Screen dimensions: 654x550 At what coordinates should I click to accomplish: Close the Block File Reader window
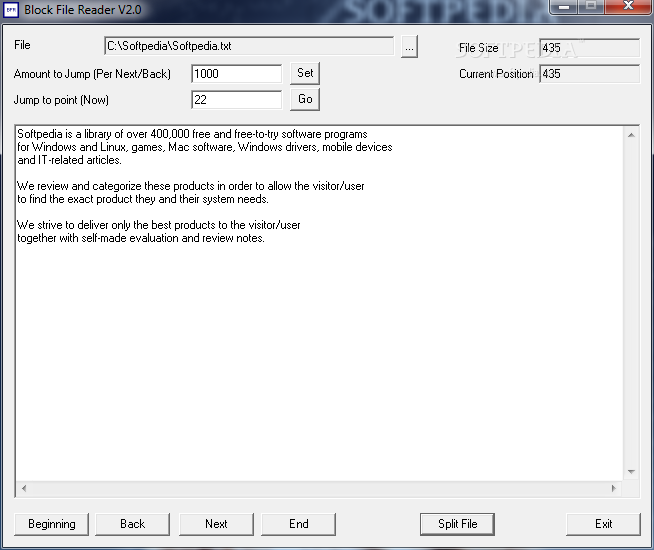(628, 6)
